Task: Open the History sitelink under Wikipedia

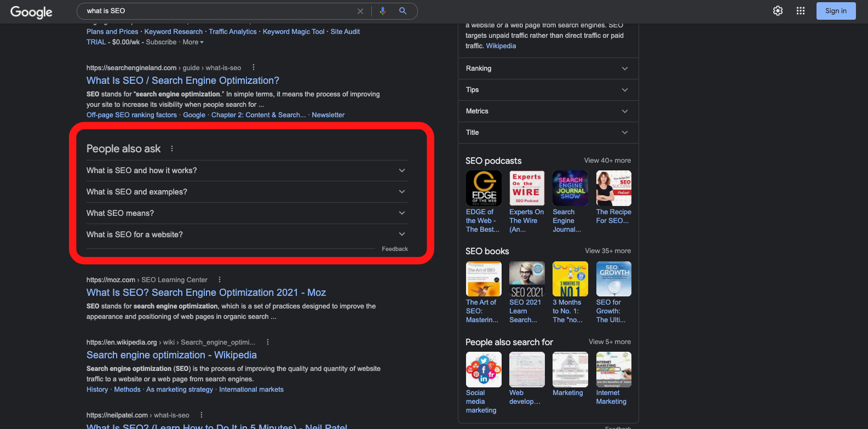Action: coord(97,390)
